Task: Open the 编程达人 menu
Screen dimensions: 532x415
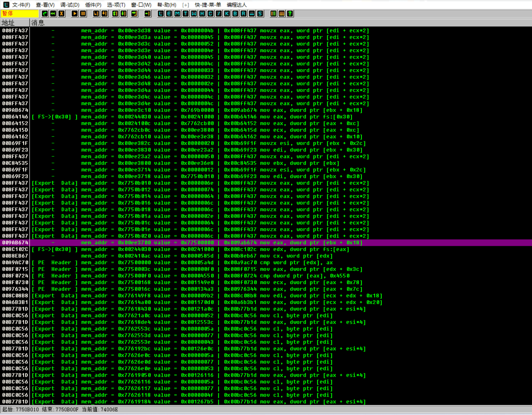Action: point(237,5)
